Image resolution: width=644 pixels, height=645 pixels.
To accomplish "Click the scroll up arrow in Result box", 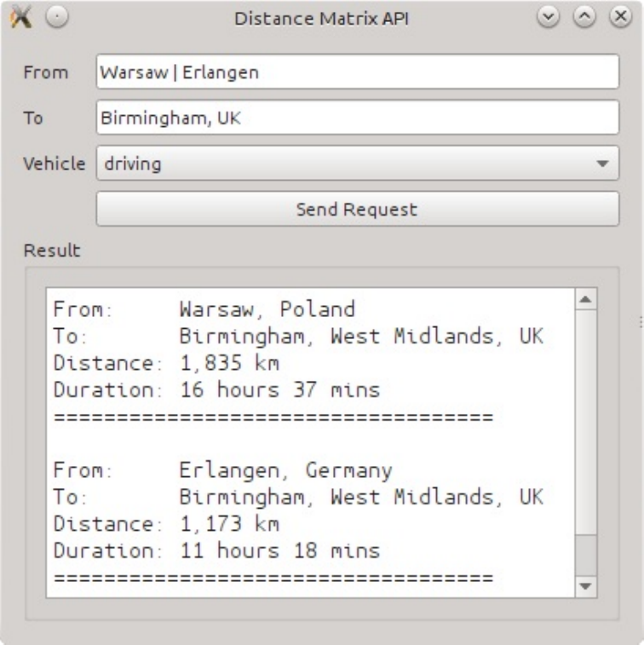I will tap(585, 299).
